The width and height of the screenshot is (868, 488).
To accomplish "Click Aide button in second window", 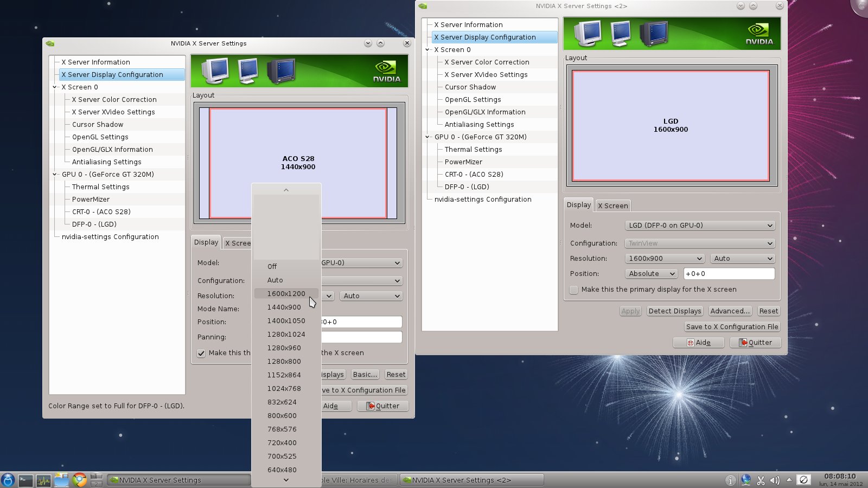I will point(699,343).
